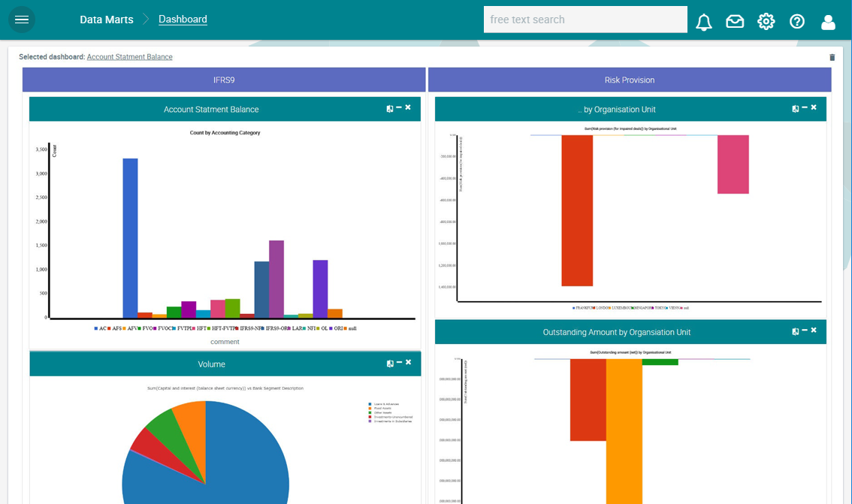Viewport: 852px width, 504px height.
Task: Focus the free text search field
Action: click(585, 20)
